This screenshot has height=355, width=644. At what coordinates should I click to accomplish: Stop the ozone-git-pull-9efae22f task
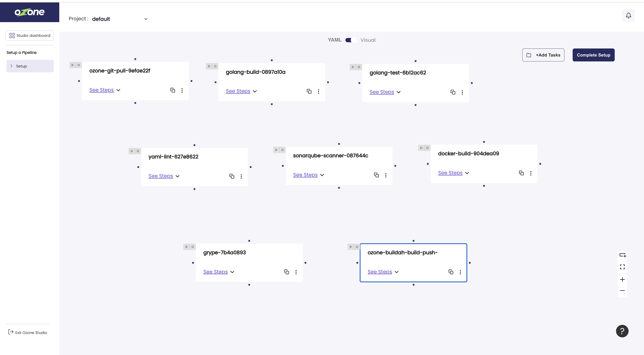[79, 65]
